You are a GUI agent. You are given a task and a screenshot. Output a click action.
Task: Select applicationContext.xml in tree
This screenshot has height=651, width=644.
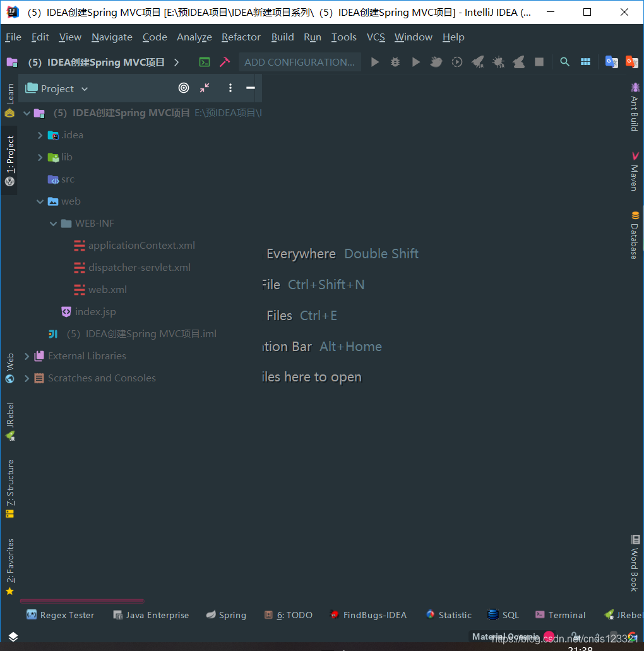point(141,246)
